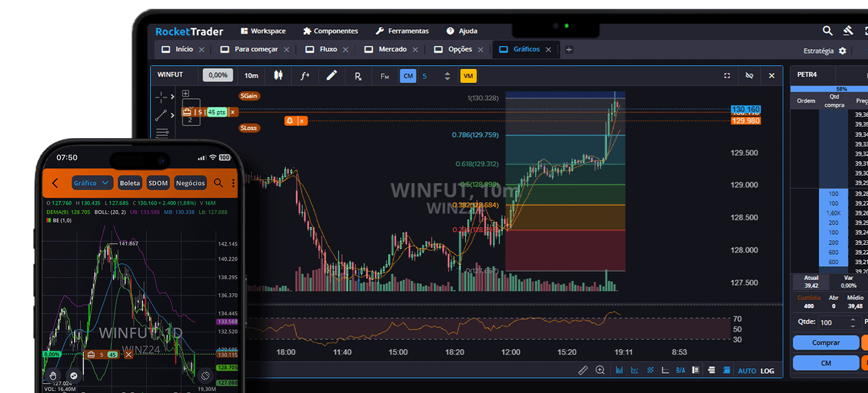Tap the back arrow in phone app
Viewport: 868px width, 393px height.
click(x=55, y=183)
